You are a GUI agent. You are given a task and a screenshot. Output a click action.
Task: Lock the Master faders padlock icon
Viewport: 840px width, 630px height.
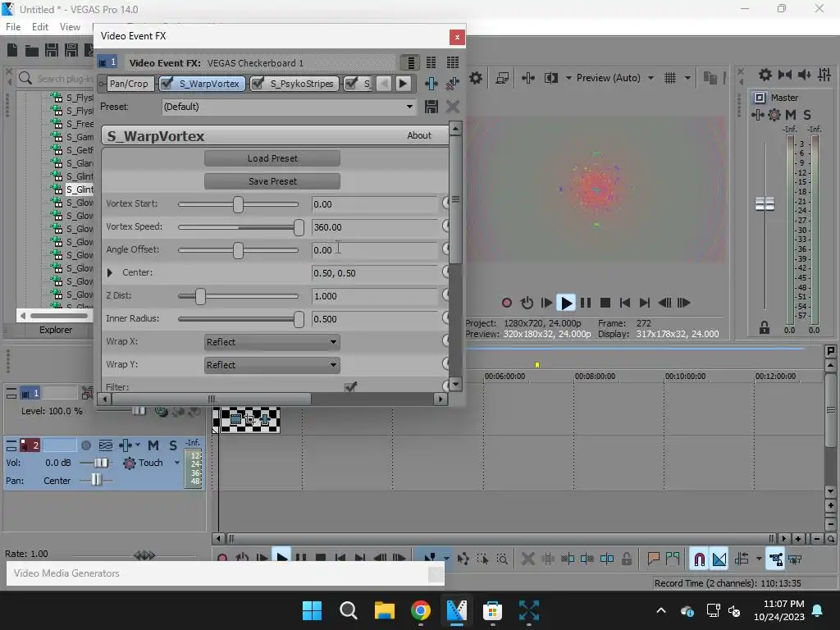[x=765, y=328]
